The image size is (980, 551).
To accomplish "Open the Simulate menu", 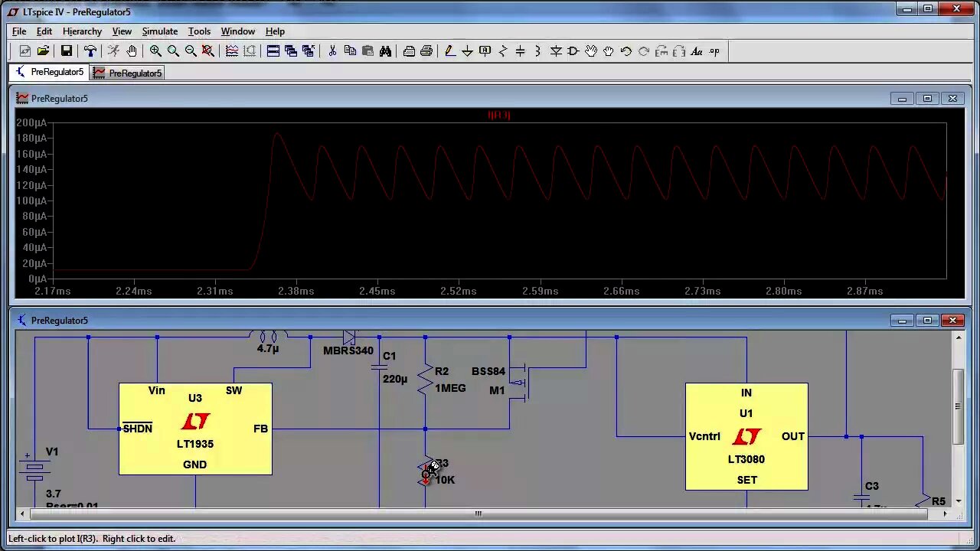I will click(160, 31).
